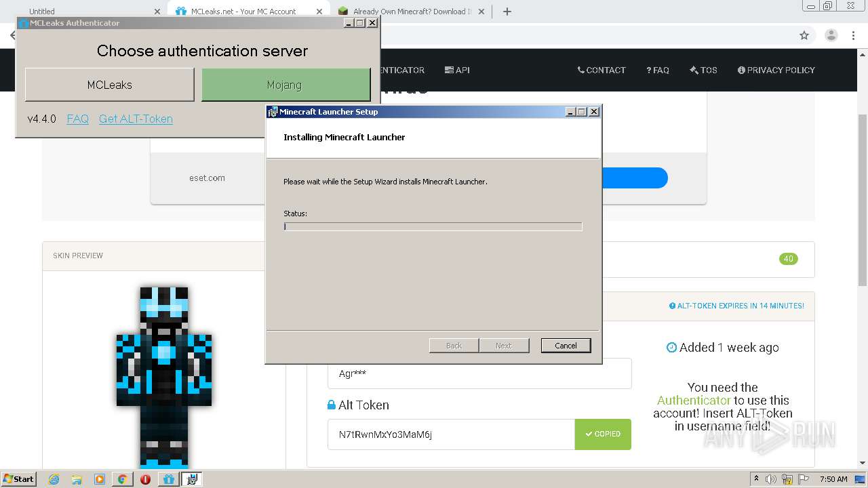The image size is (868, 488).
Task: Close the Untitled browser tab
Action: tap(157, 12)
